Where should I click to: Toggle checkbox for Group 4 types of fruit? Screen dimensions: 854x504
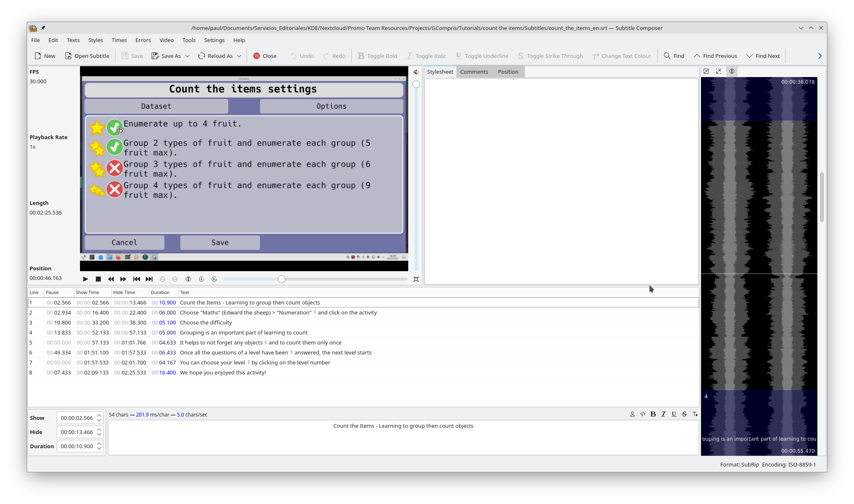[115, 190]
